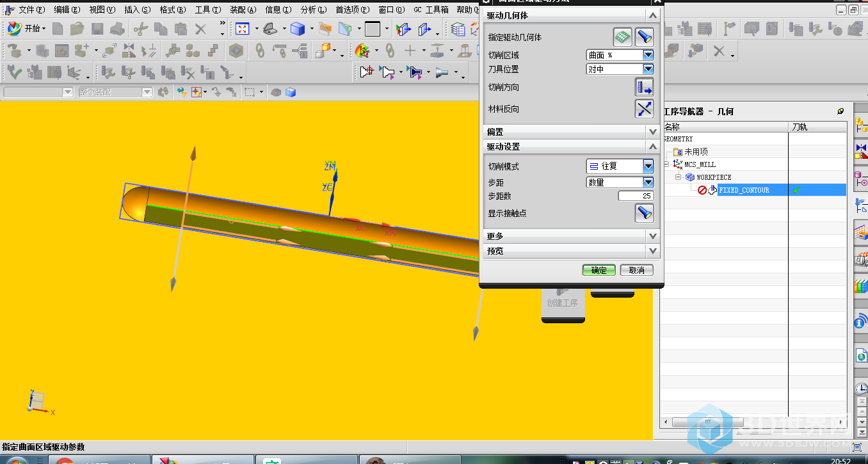
Task: Click the mirror assembly icon
Action: pyautogui.click(x=129, y=51)
